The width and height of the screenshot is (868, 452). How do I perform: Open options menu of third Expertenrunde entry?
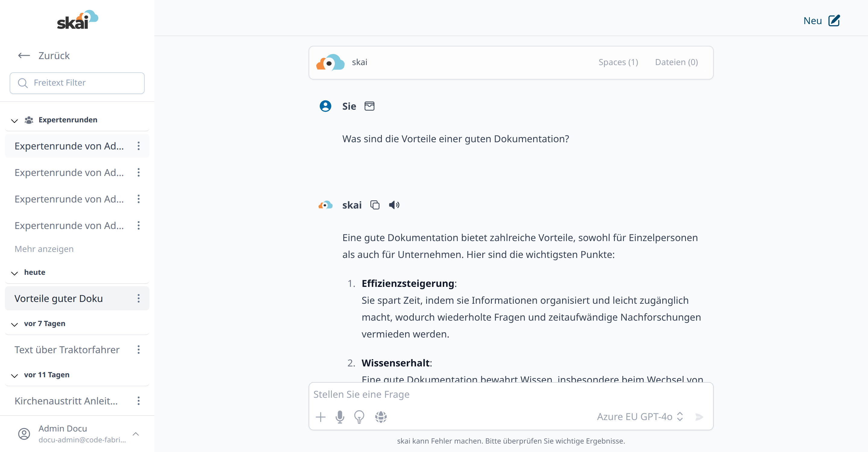(x=139, y=199)
